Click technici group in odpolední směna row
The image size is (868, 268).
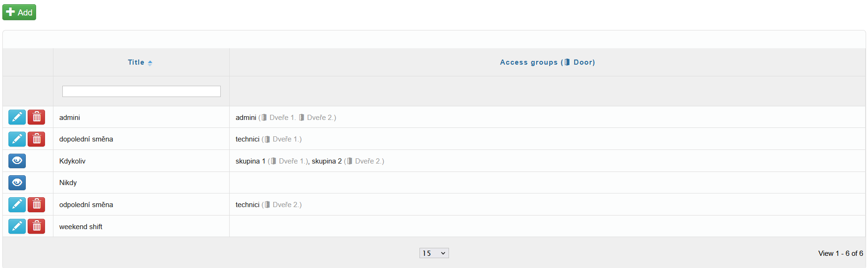pyautogui.click(x=247, y=205)
